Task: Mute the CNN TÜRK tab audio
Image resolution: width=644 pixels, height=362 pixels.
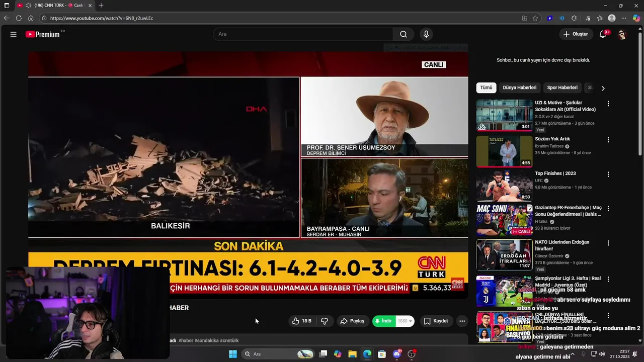Action: [x=28, y=5]
